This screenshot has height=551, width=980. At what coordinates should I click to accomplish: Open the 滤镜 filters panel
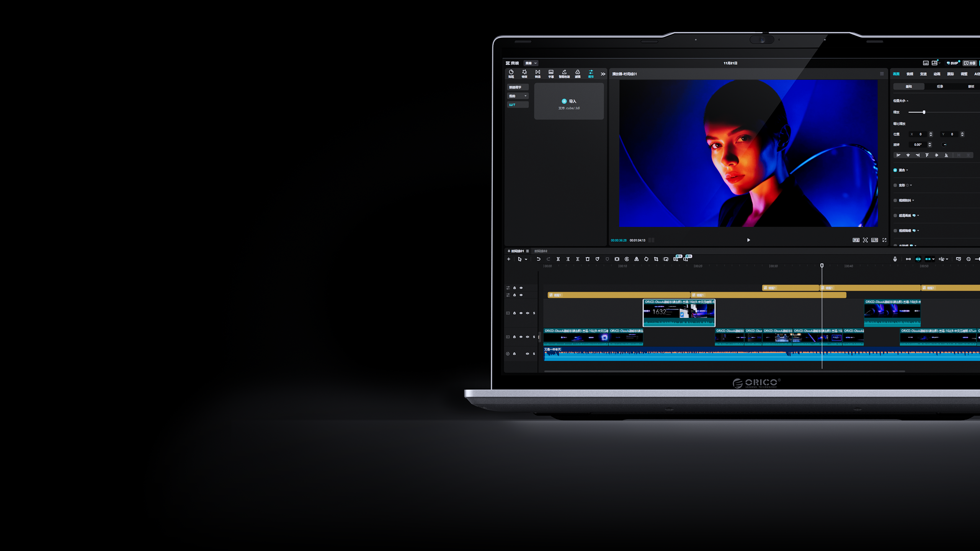pyautogui.click(x=577, y=73)
